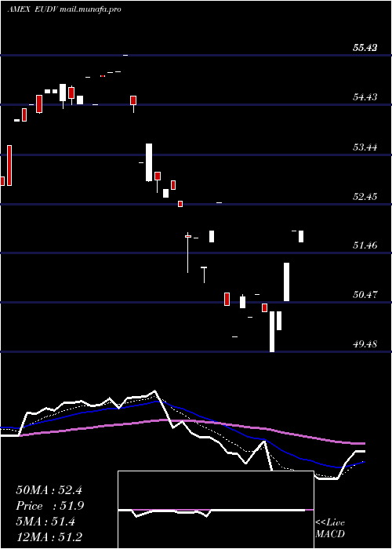Click the 50MA : 52.4 readout
Screen dimensions: 392x549
[49, 490]
